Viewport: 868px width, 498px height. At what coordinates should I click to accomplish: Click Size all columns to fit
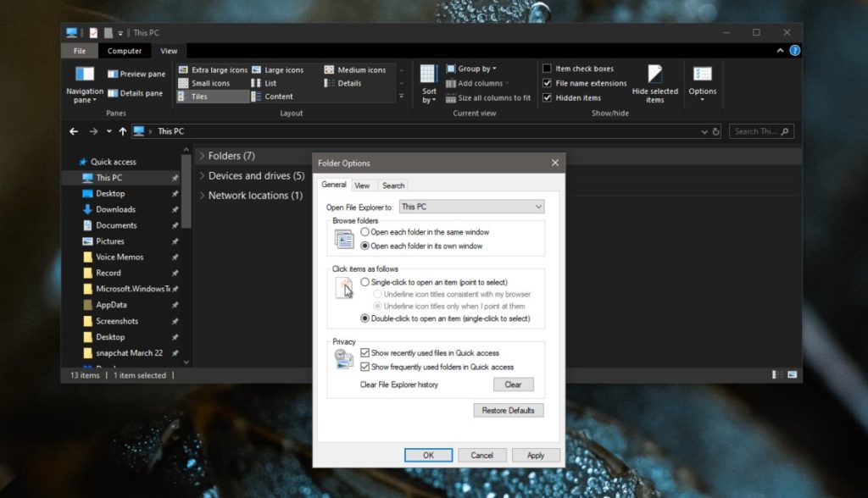[x=492, y=97]
